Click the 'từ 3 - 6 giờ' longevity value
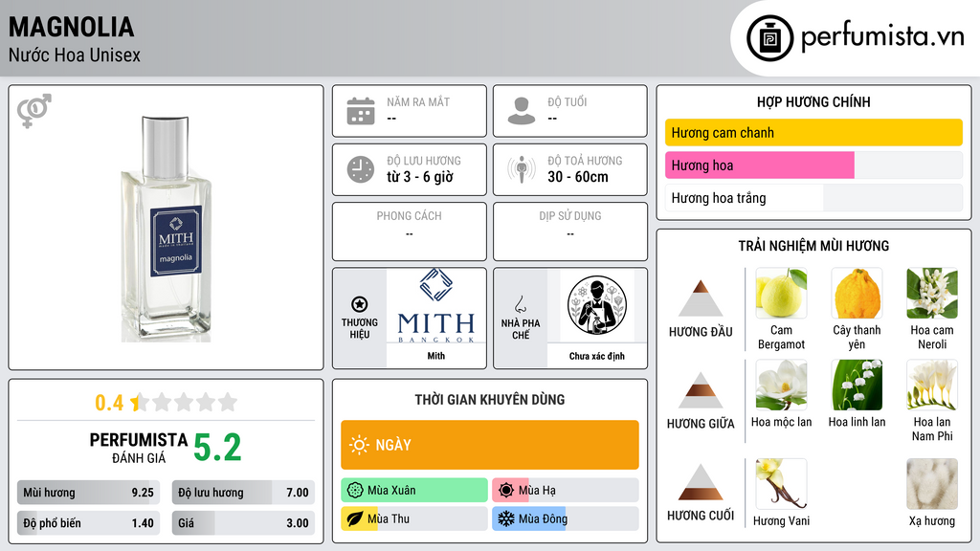980x551 pixels. [419, 177]
